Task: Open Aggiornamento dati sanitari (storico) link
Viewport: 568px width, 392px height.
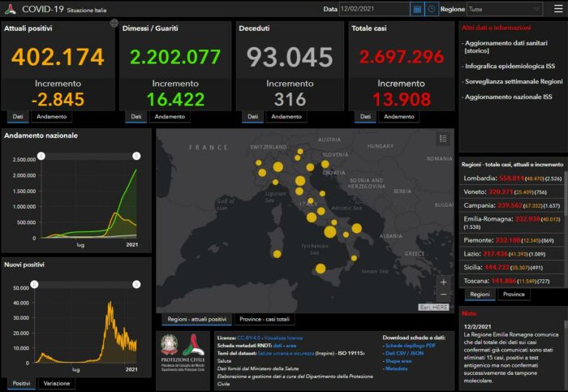Action: (506, 47)
